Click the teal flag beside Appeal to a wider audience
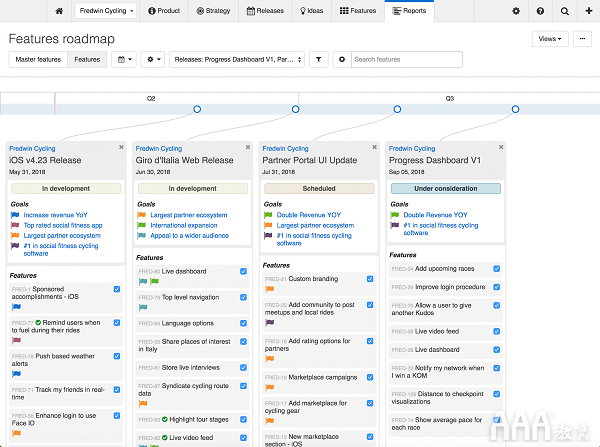 pyautogui.click(x=142, y=235)
